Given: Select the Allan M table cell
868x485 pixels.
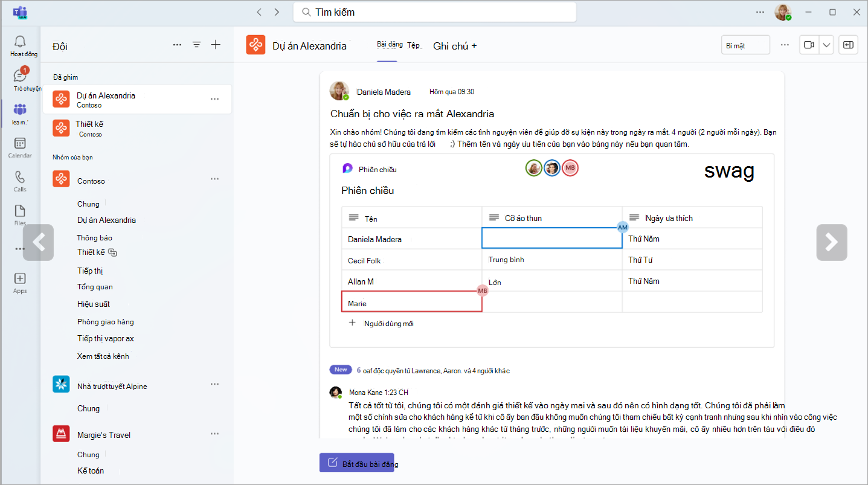Looking at the screenshot, I should [412, 281].
